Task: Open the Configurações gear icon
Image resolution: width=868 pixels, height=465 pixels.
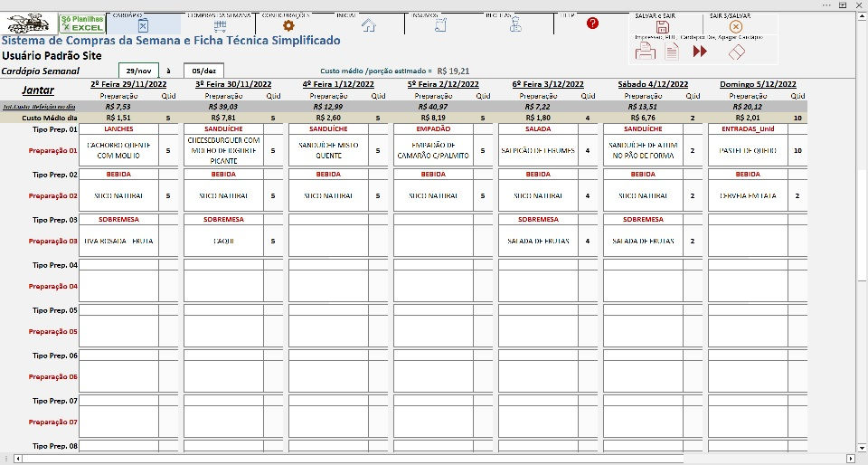Action: coord(288,25)
